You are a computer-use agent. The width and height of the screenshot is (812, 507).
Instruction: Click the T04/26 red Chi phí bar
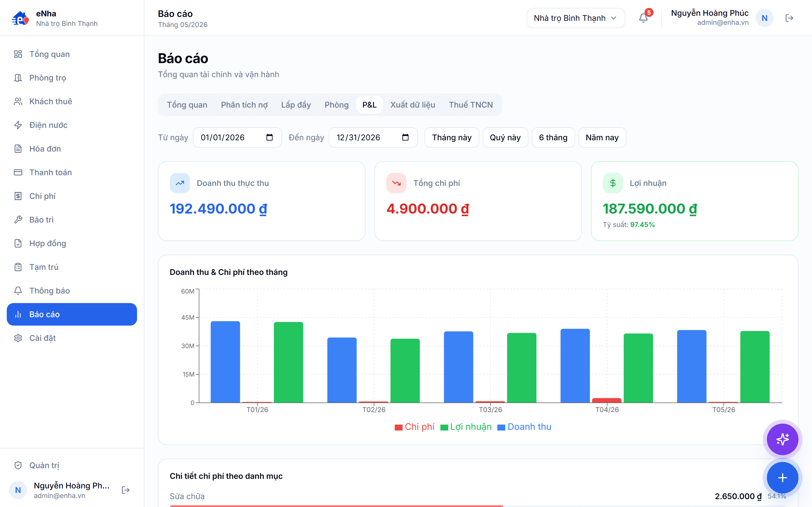607,400
